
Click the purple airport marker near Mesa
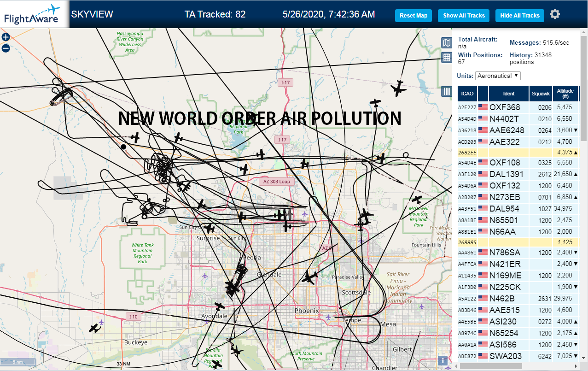pyautogui.click(x=422, y=306)
